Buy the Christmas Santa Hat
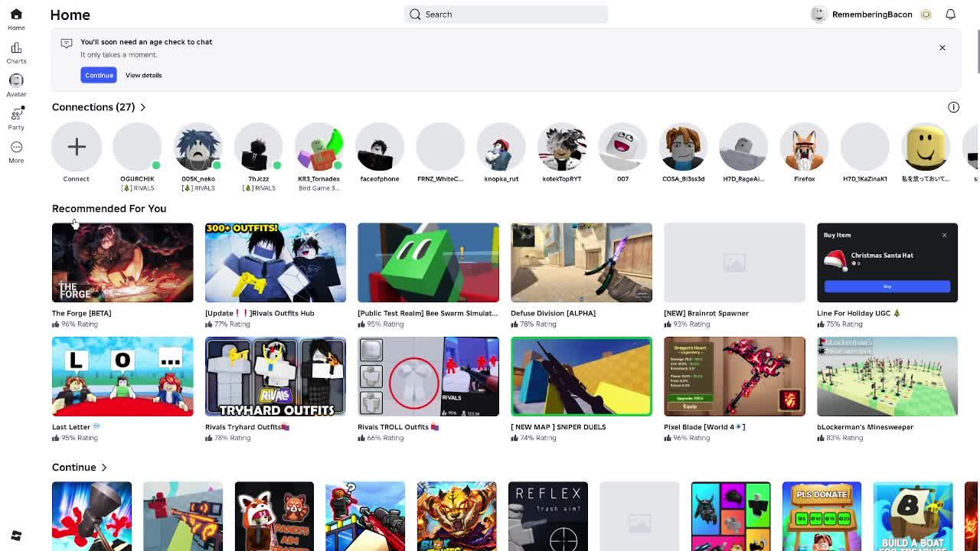980x551 pixels. pyautogui.click(x=887, y=286)
